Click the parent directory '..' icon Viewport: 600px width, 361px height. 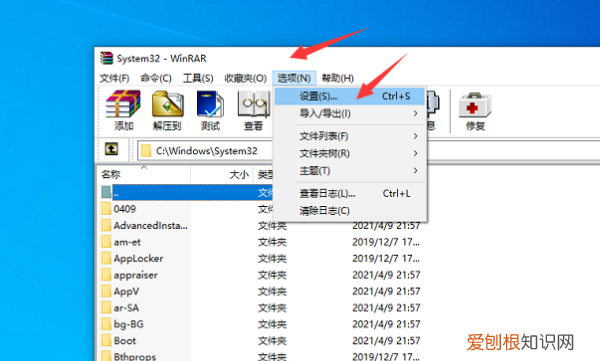click(x=106, y=192)
